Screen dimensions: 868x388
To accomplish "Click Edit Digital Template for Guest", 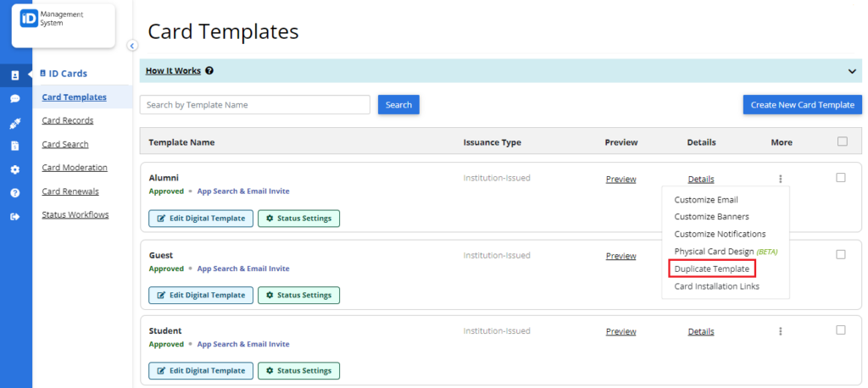I will pos(201,296).
